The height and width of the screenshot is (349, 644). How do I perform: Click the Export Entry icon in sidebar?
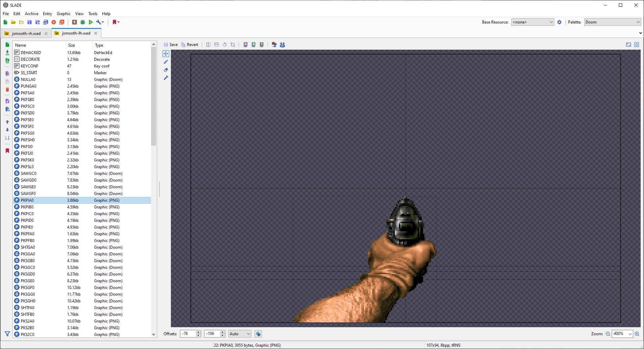point(7,109)
